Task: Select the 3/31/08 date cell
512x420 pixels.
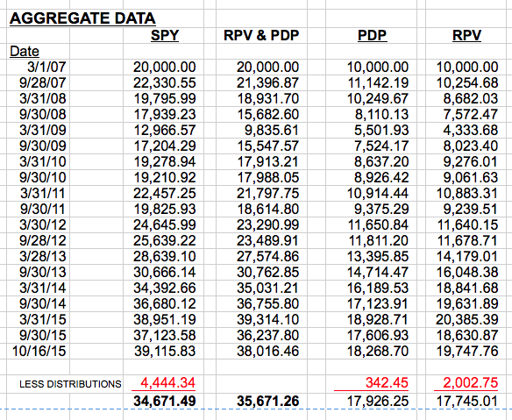Action: [x=42, y=98]
